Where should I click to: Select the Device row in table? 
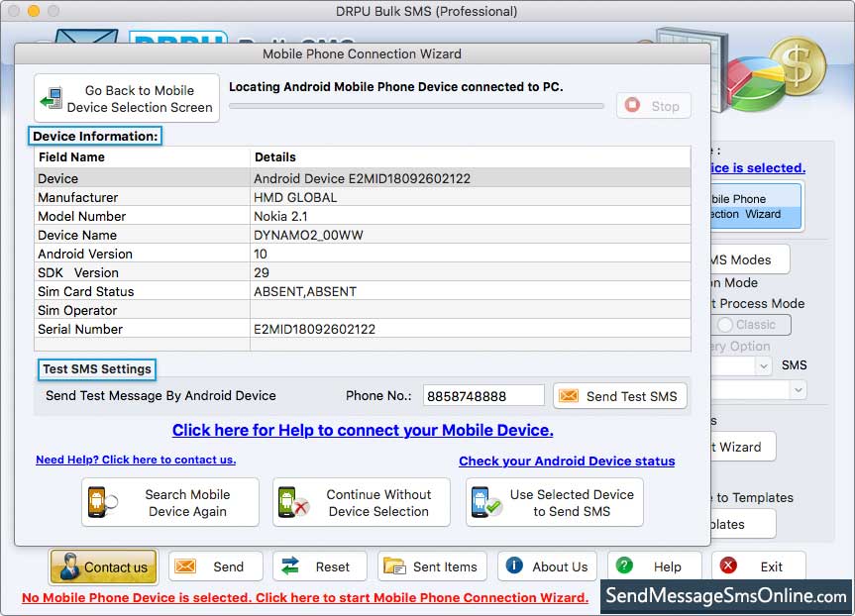(x=362, y=178)
